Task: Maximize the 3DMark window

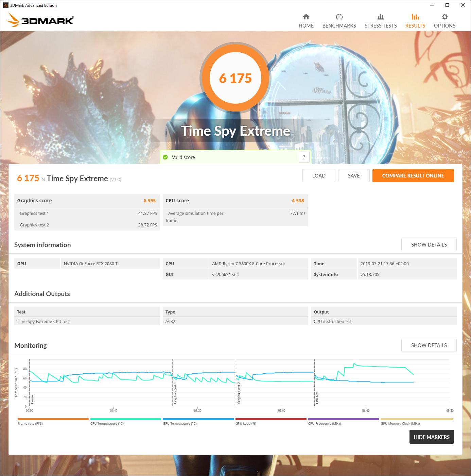Action: pyautogui.click(x=447, y=5)
